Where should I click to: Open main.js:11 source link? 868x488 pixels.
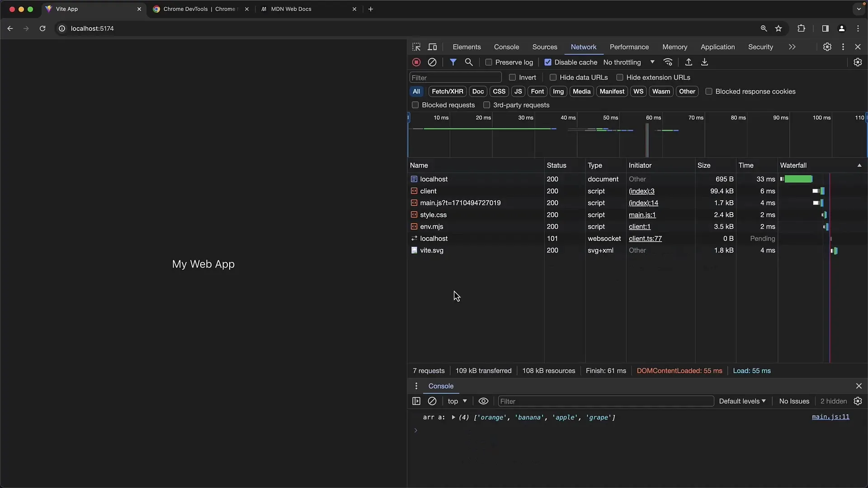[x=830, y=417]
